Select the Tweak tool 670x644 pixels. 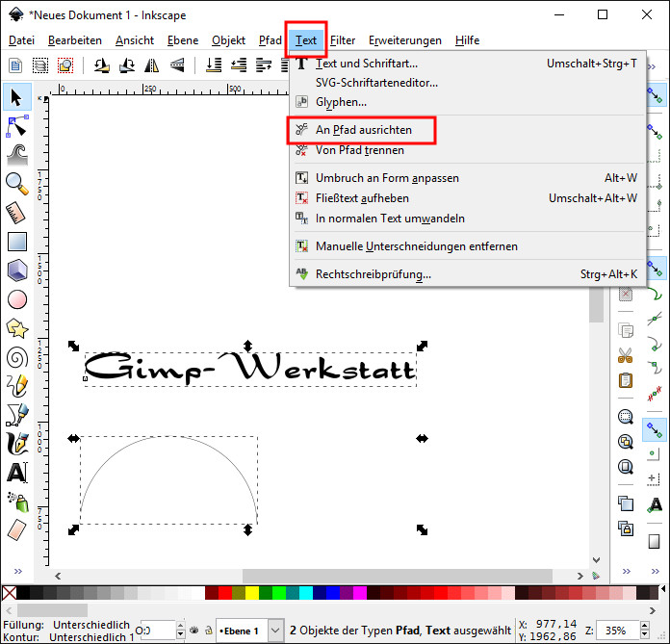tap(17, 155)
